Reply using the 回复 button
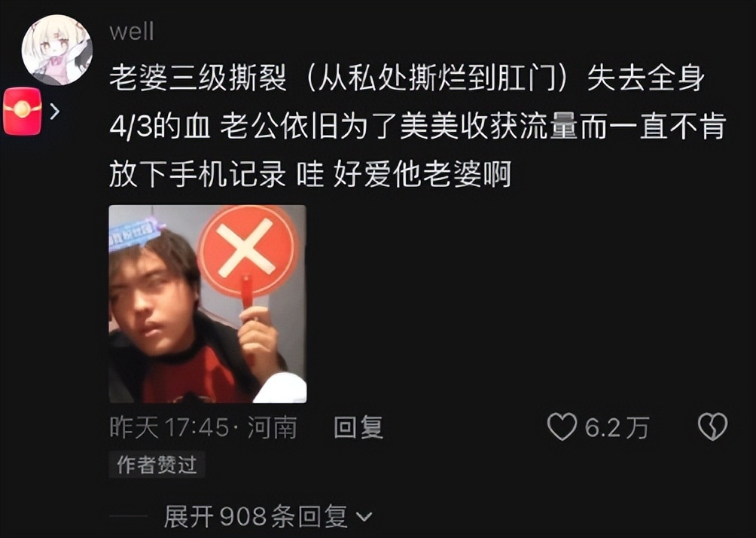This screenshot has height=538, width=756. pyautogui.click(x=358, y=427)
